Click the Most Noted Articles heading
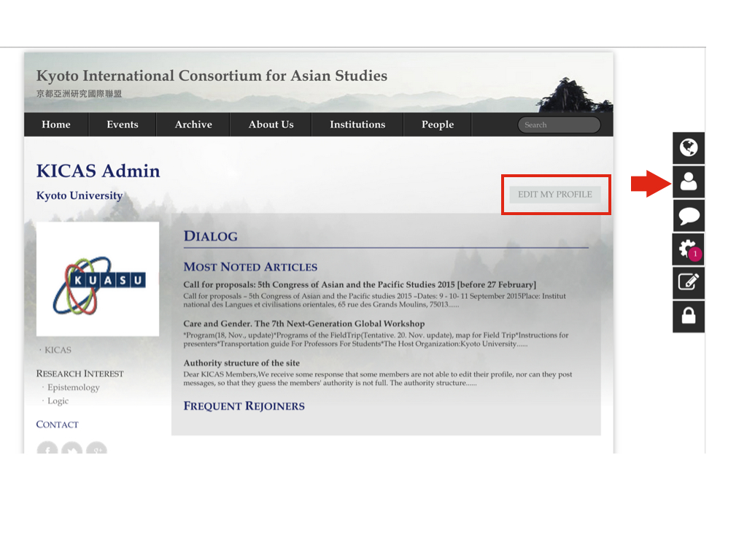 (x=250, y=267)
